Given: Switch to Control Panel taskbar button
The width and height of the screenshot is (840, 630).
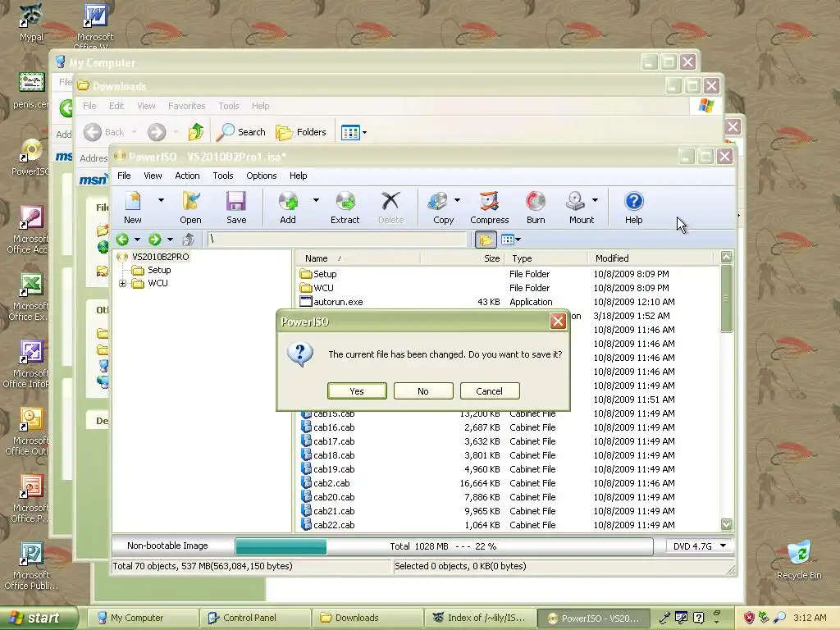Looking at the screenshot, I should (255, 618).
